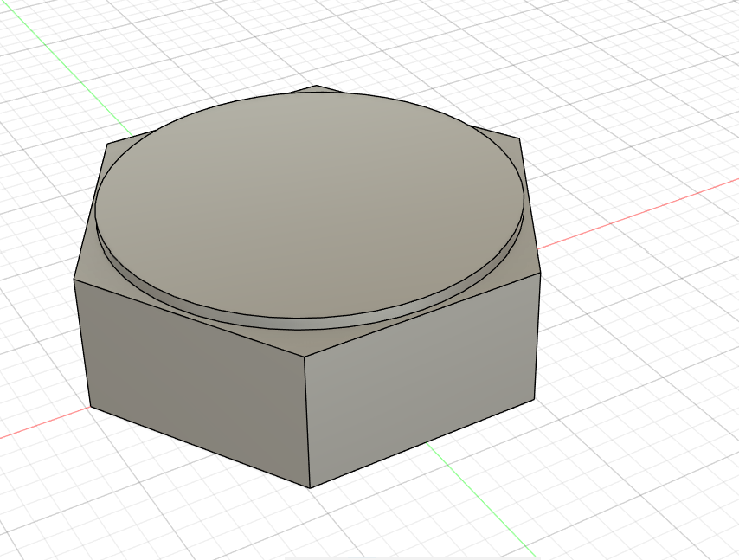Click the bottom front vertex of the hexagon
The image size is (739, 560).
coord(310,487)
